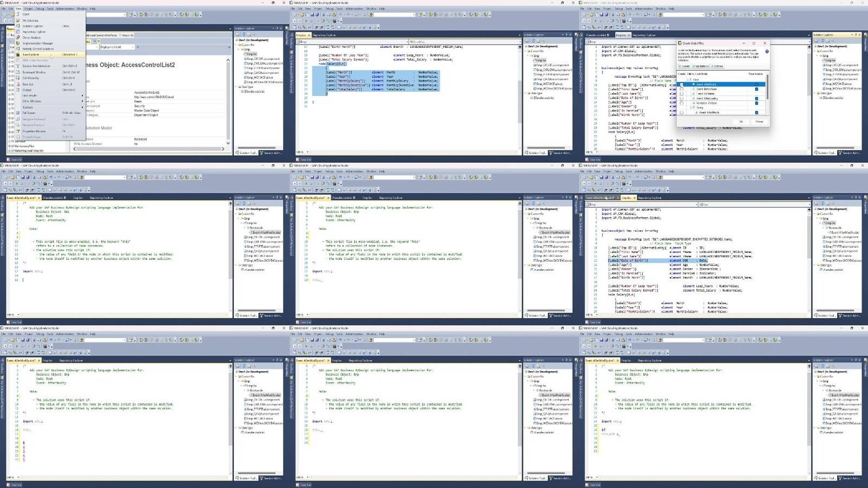
Task: Click scroll-up arrow of AccessControlList2 documentation
Action: tap(228, 60)
